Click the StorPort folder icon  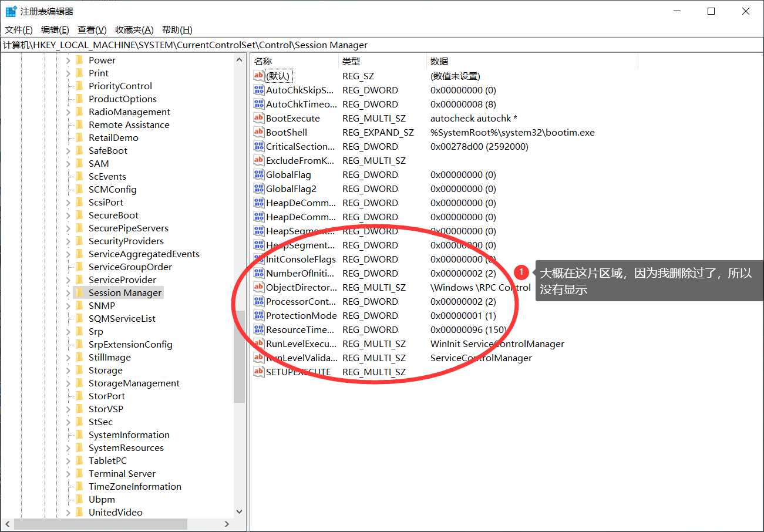[x=80, y=396]
